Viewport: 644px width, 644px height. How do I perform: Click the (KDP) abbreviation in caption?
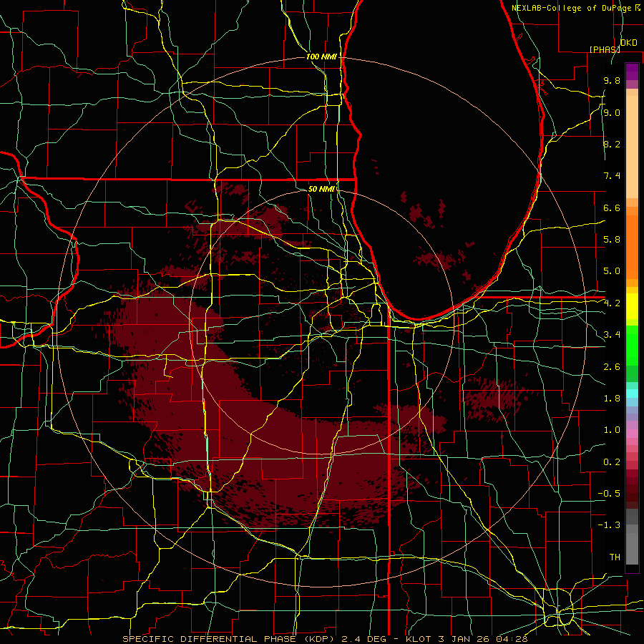pyautogui.click(x=320, y=639)
